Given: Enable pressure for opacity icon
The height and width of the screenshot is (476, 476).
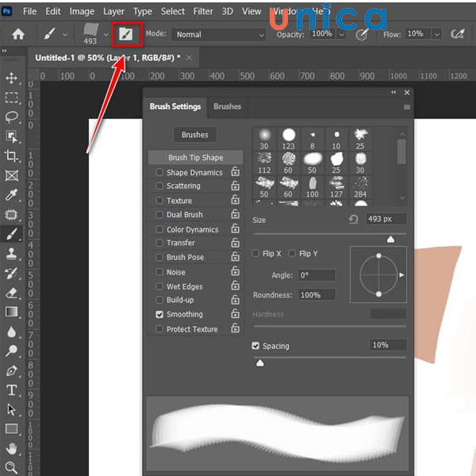Looking at the screenshot, I should [x=362, y=35].
